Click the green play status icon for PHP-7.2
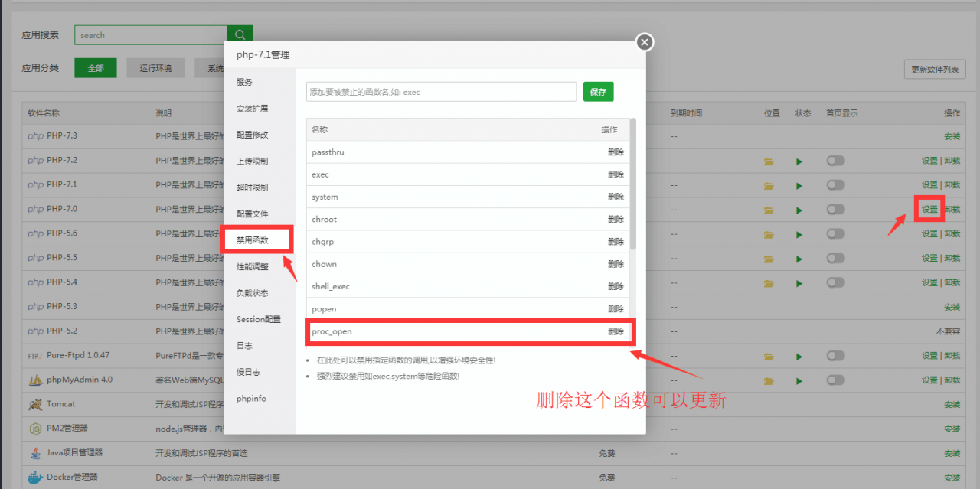Screen dimensions: 980x489 [799, 161]
